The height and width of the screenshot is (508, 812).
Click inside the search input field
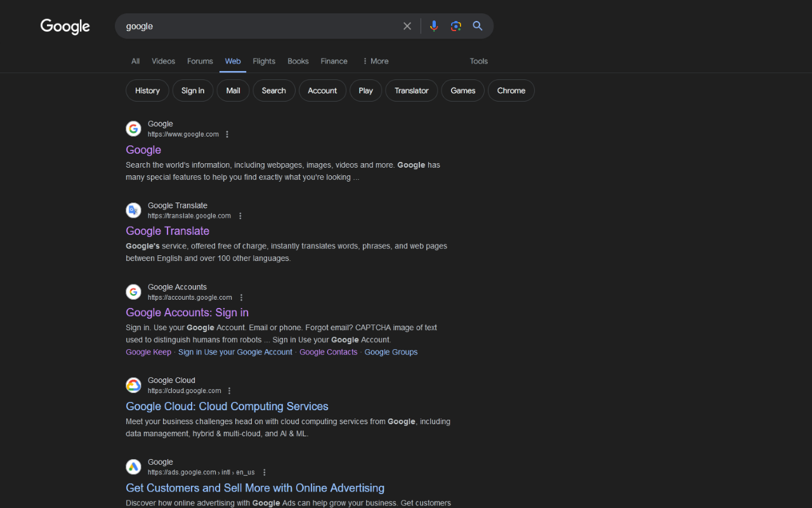[x=266, y=26]
